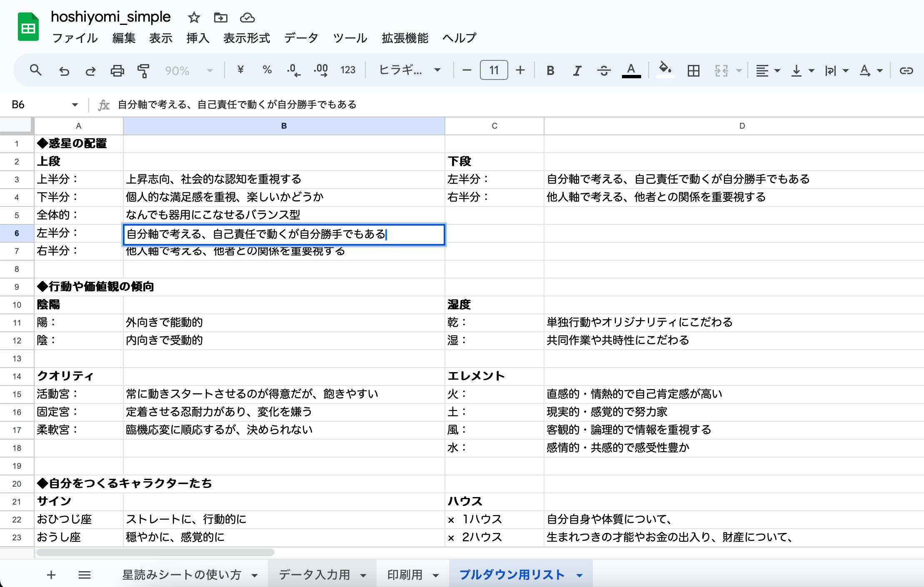Increase font size with plus button
The height and width of the screenshot is (587, 924).
[520, 70]
